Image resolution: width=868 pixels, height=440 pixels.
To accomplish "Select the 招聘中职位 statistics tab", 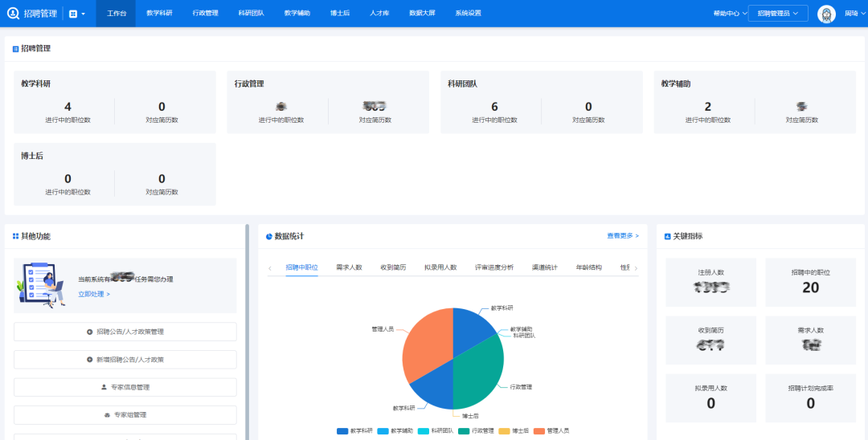I will coord(301,267).
